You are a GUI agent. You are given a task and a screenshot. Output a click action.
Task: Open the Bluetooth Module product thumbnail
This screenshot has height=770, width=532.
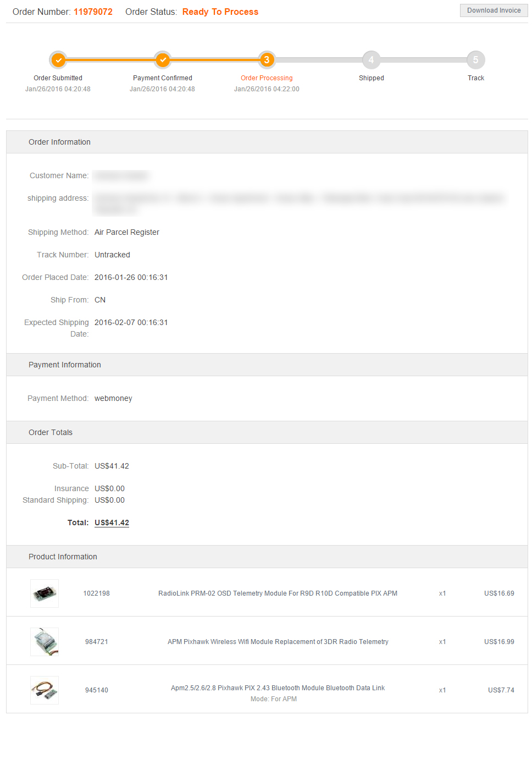pyautogui.click(x=45, y=690)
